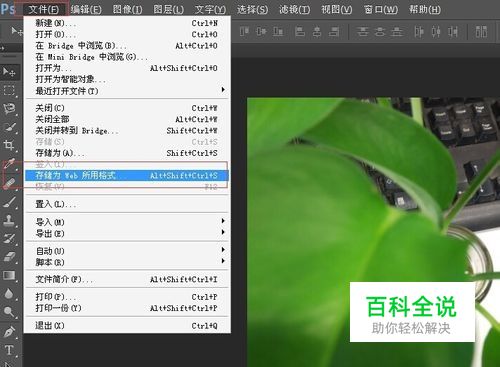Choose 在 Mini Bridge 中浏览(G)...
The image size is (500, 367).
128,57
